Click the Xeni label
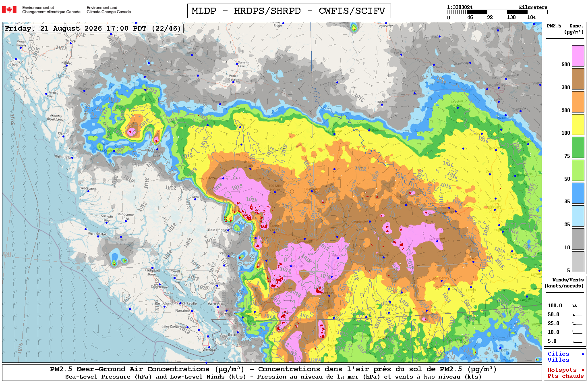 pos(195,197)
